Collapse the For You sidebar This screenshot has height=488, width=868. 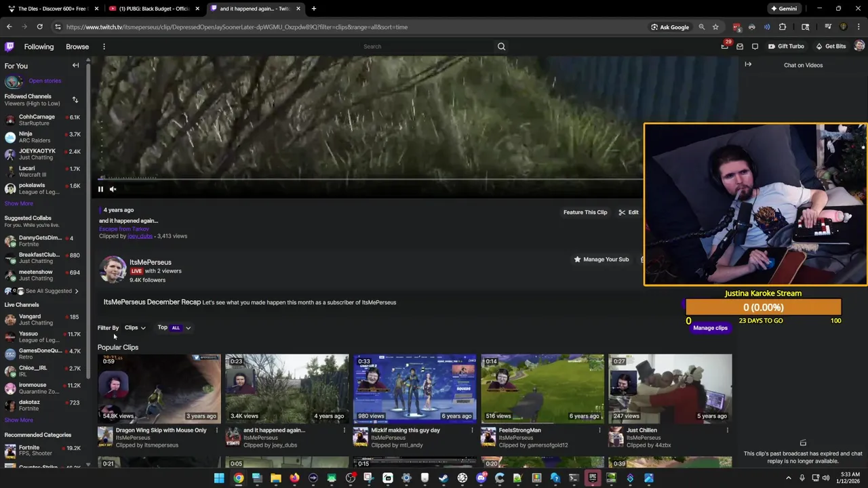pyautogui.click(x=76, y=66)
